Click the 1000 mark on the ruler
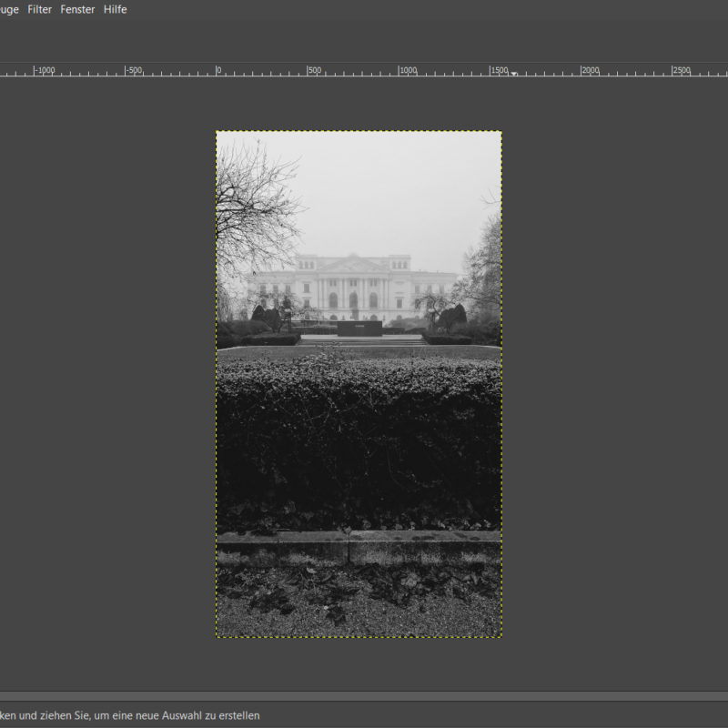The height and width of the screenshot is (728, 728). click(409, 70)
